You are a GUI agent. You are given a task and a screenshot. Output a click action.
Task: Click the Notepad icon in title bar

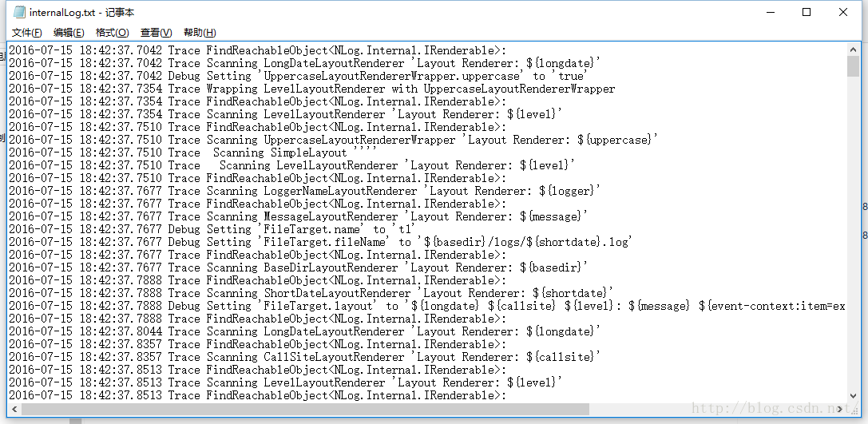(19, 12)
